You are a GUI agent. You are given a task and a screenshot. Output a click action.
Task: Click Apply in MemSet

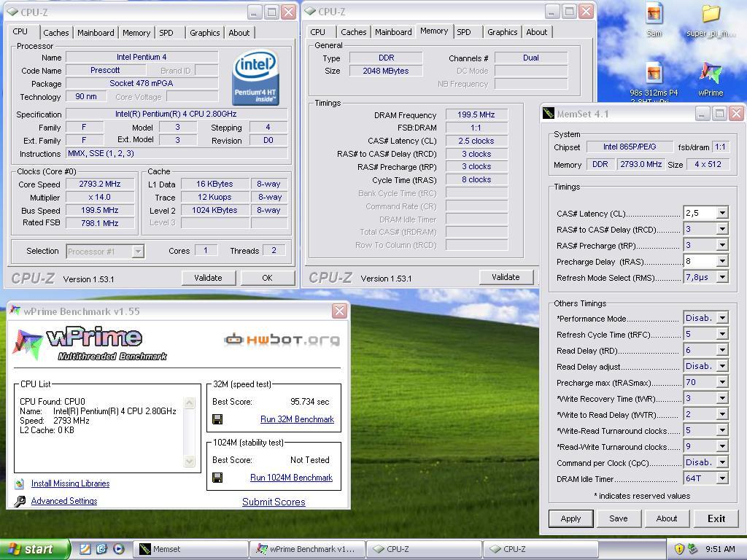(x=570, y=518)
